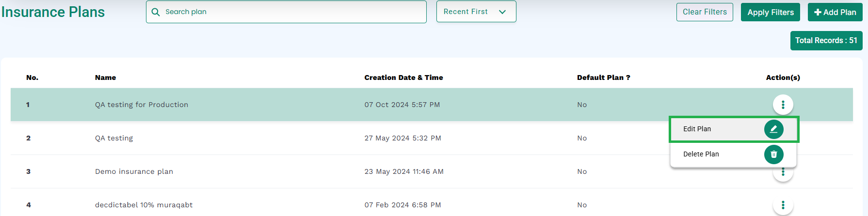Click the Total Records : 51 badge

(826, 41)
